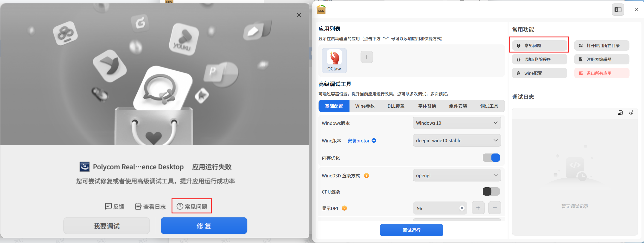Decrease 显示DPI with the minus button

(495, 208)
